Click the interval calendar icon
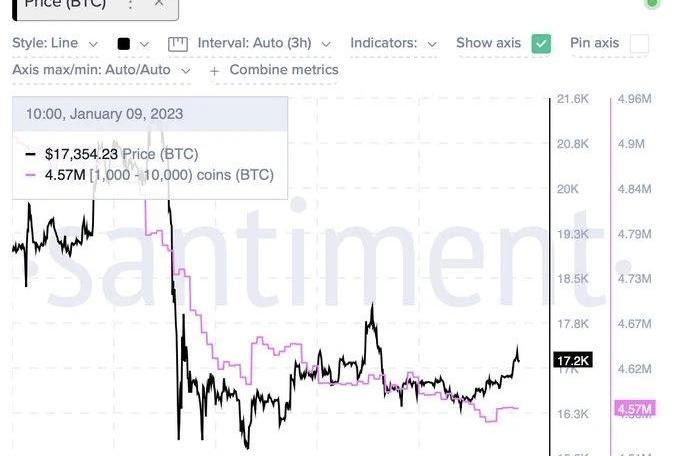 click(x=178, y=44)
